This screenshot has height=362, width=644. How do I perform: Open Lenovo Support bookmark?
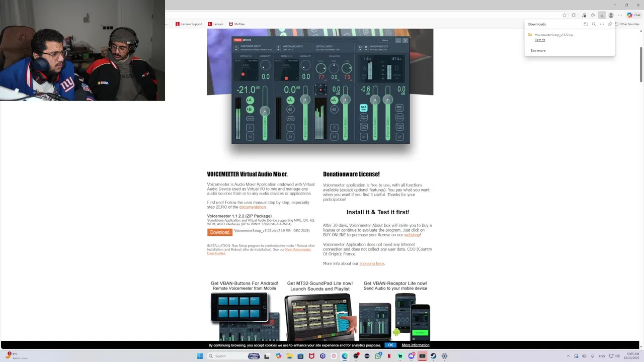pyautogui.click(x=189, y=24)
